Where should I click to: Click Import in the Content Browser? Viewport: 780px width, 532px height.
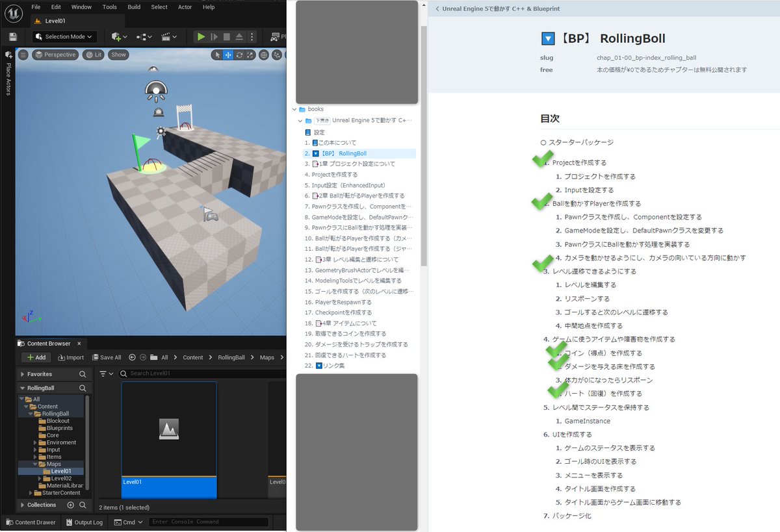71,357
